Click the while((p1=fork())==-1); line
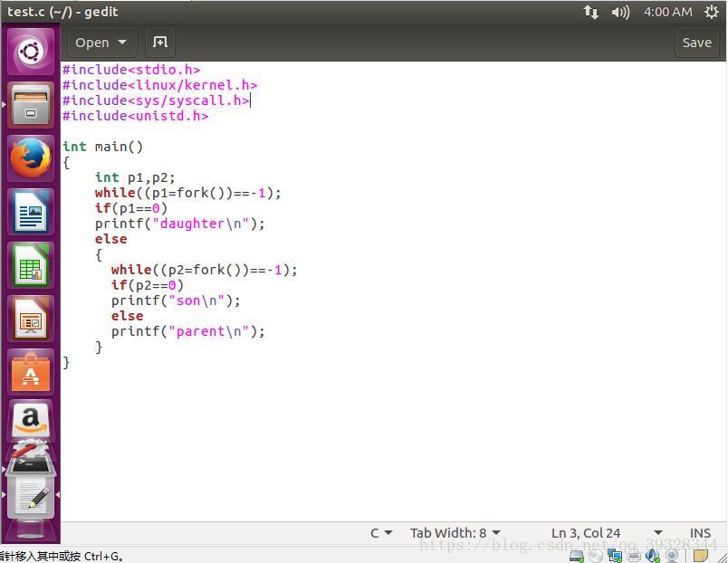 188,193
